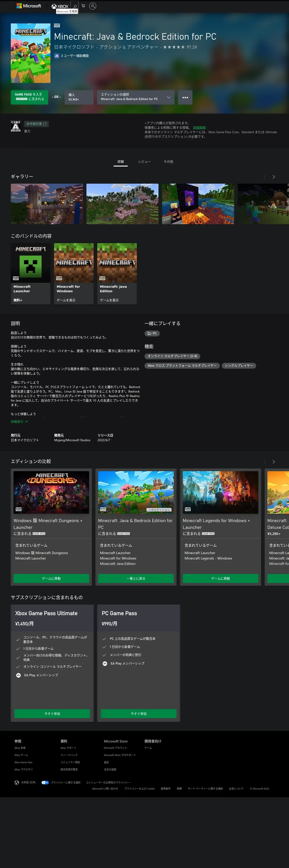Expand the description with 詳細表示
Image resolution: width=289 pixels, height=868 pixels.
coord(19,422)
